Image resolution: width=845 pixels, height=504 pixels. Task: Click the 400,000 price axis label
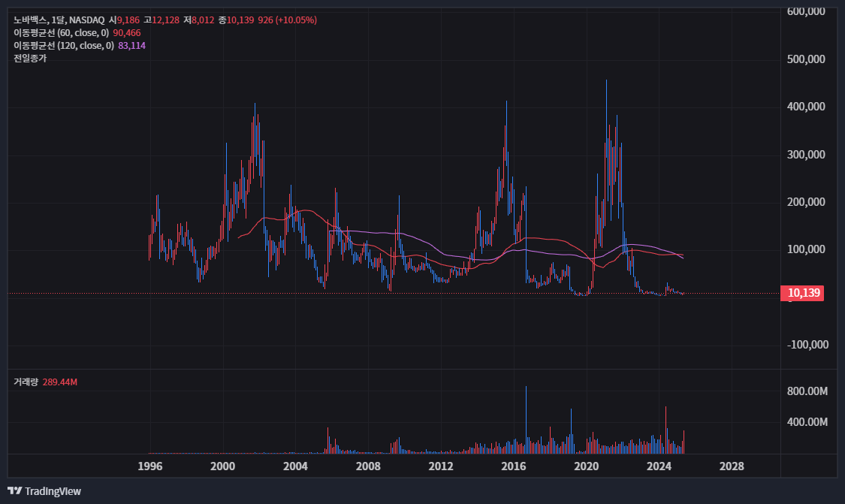point(806,107)
